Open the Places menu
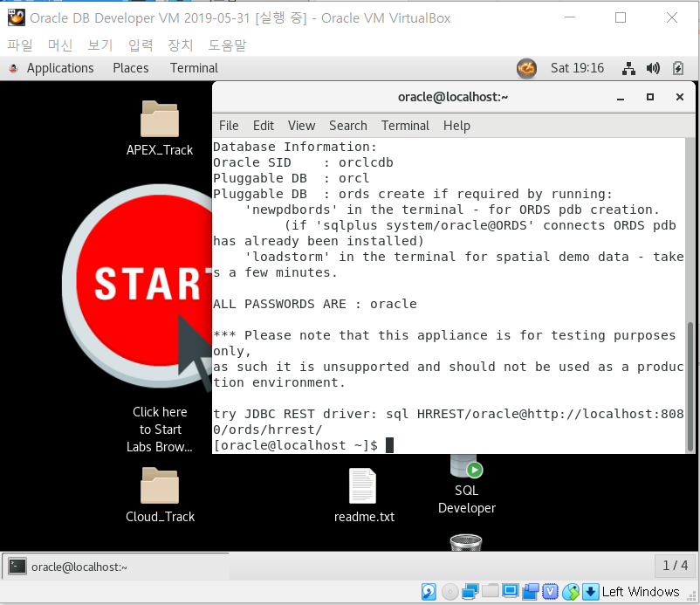The width and height of the screenshot is (700, 605). click(131, 68)
